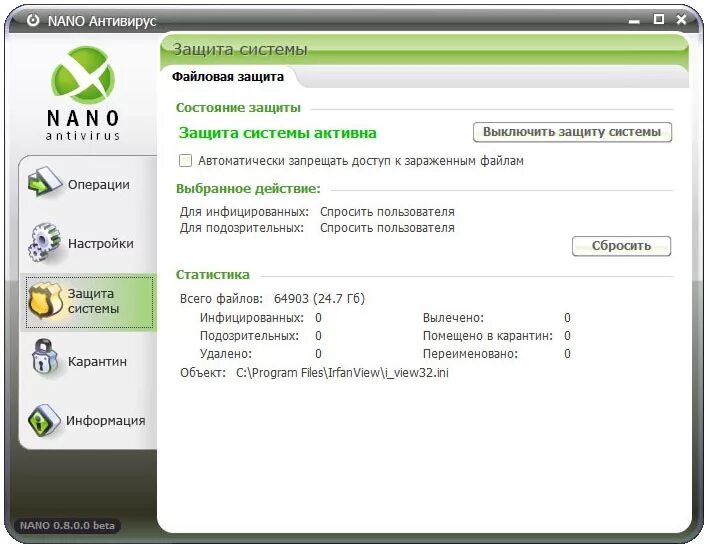This screenshot has height=550, width=710.
Task: Click the Сбросить button
Action: (621, 246)
